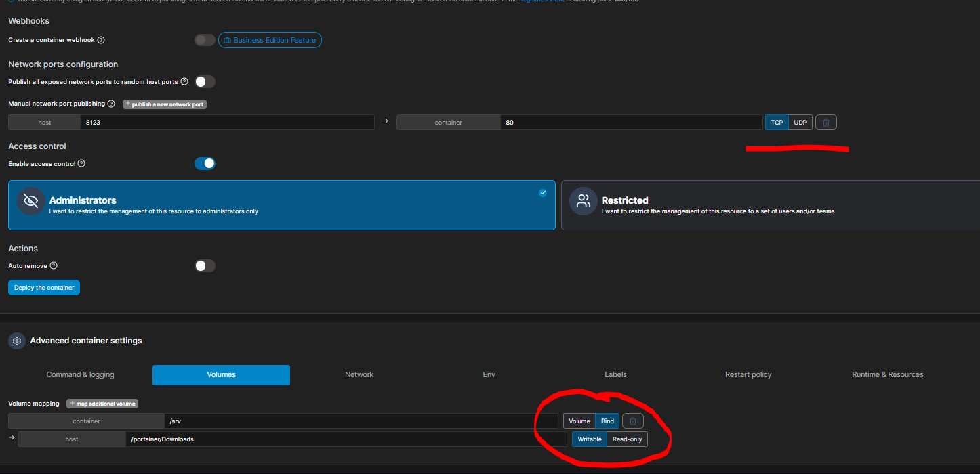
Task: Click the Network ports configuration heading
Action: tap(63, 64)
